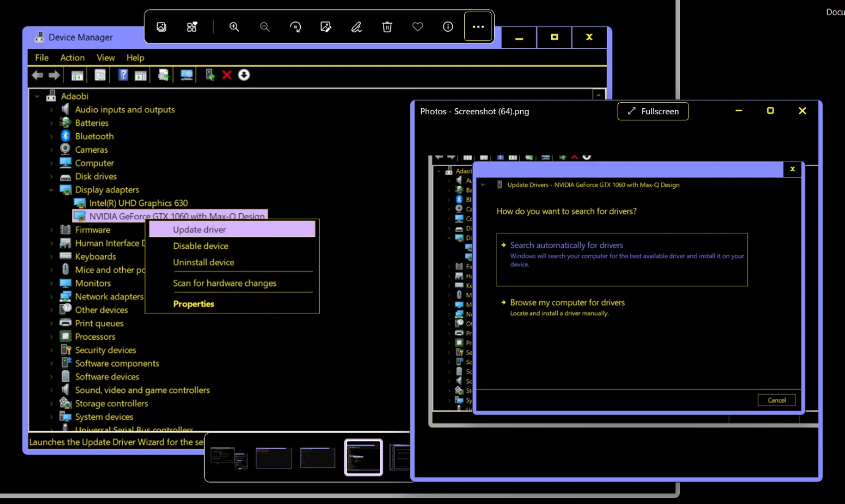Click the blue question mark help icon
845x504 pixels.
point(123,75)
